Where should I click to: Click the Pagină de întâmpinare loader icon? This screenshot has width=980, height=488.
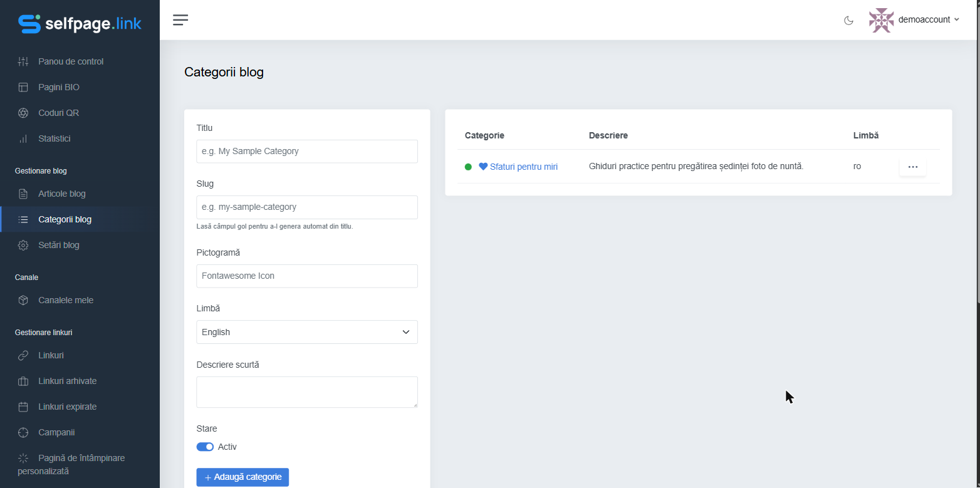pyautogui.click(x=23, y=458)
